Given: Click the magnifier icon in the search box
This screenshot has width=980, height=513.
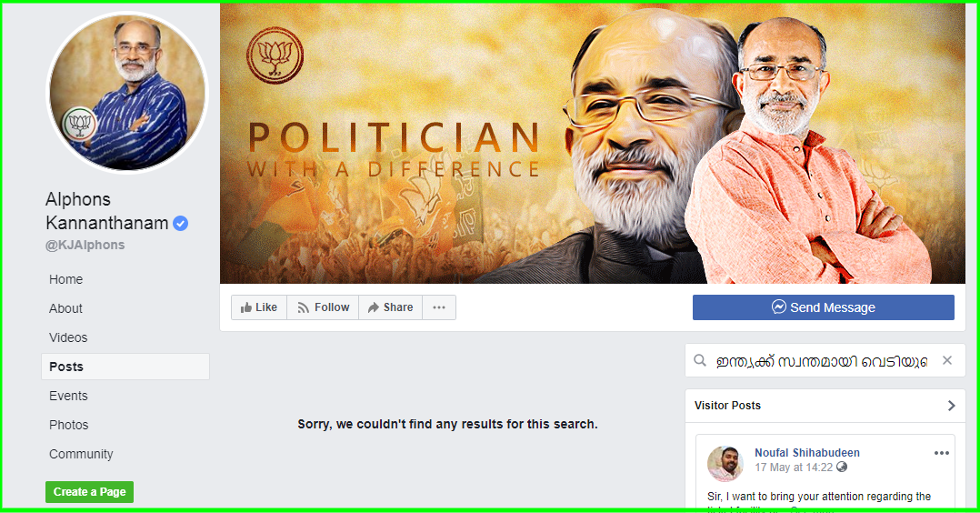Looking at the screenshot, I should [x=700, y=360].
